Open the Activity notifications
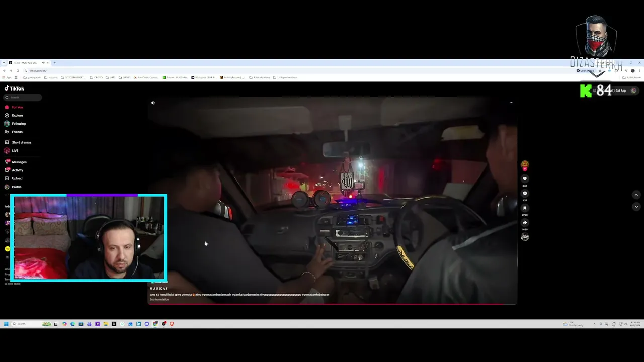The image size is (644, 362). click(x=14, y=170)
